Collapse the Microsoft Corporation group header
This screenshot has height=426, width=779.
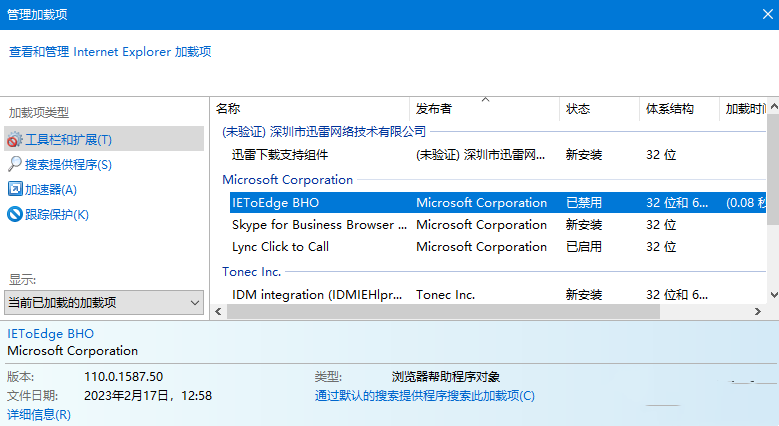click(287, 180)
